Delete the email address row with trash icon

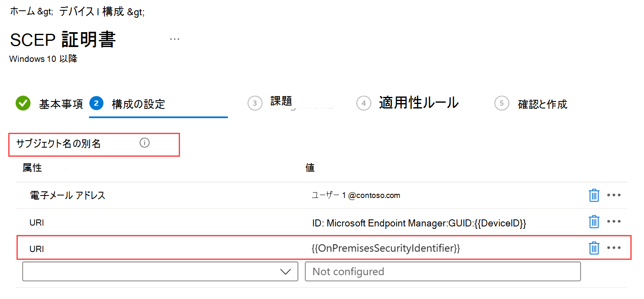pos(594,195)
